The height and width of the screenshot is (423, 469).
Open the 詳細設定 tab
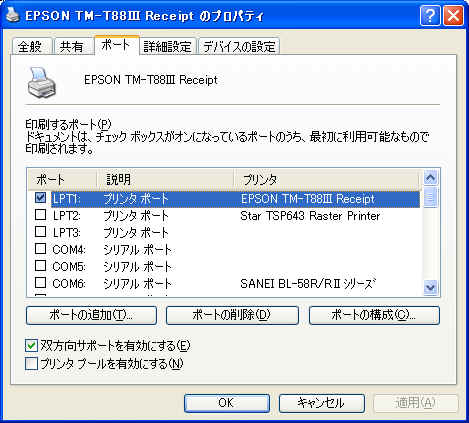pyautogui.click(x=168, y=46)
